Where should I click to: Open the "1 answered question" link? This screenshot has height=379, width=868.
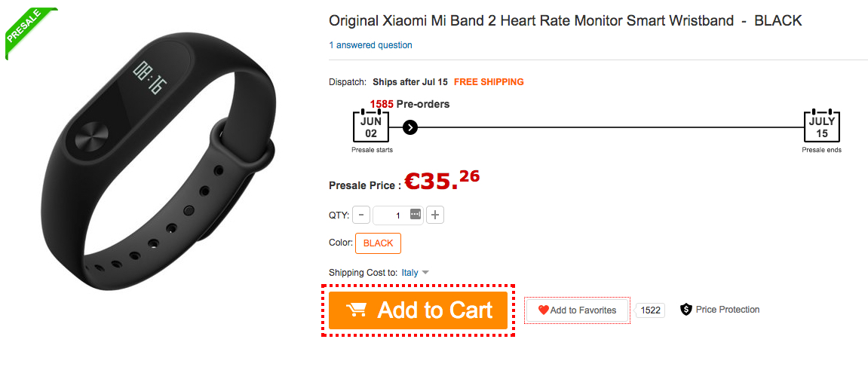[x=370, y=45]
